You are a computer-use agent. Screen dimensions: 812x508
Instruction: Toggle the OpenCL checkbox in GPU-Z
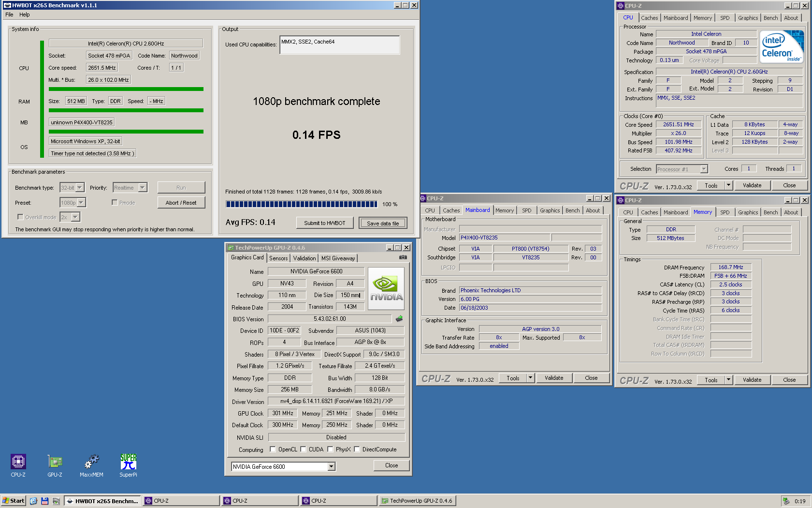coord(273,449)
